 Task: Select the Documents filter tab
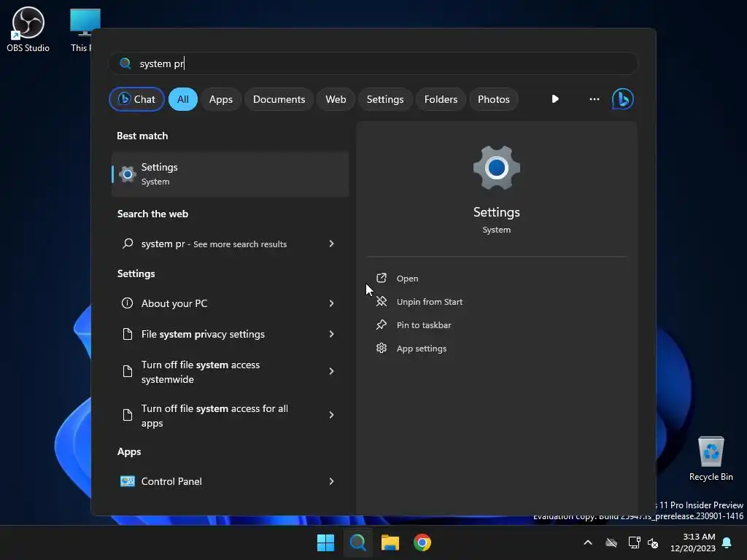(279, 99)
